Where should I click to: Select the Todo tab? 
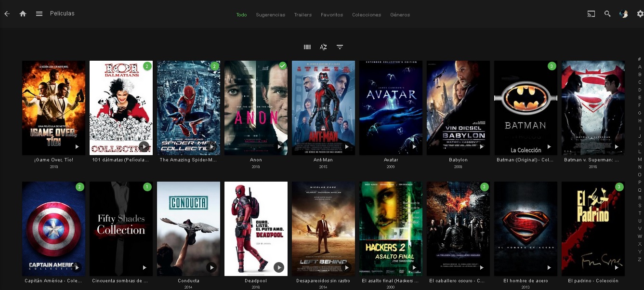[241, 15]
